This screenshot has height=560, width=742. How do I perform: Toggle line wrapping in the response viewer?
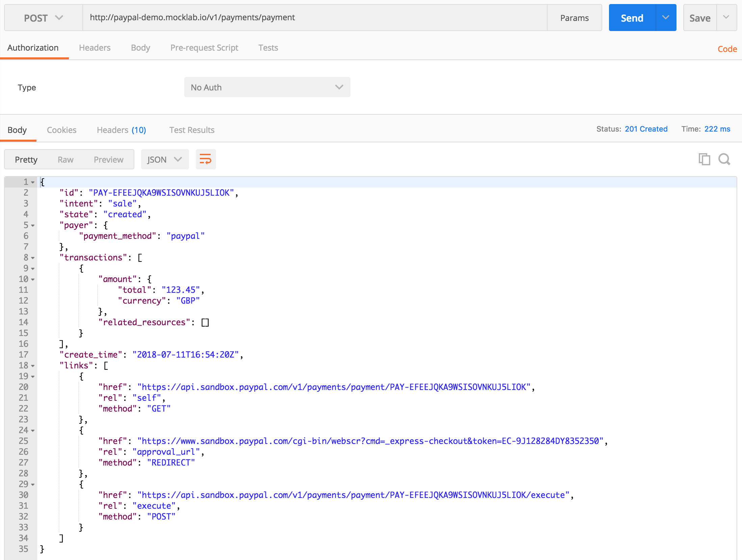pos(206,159)
